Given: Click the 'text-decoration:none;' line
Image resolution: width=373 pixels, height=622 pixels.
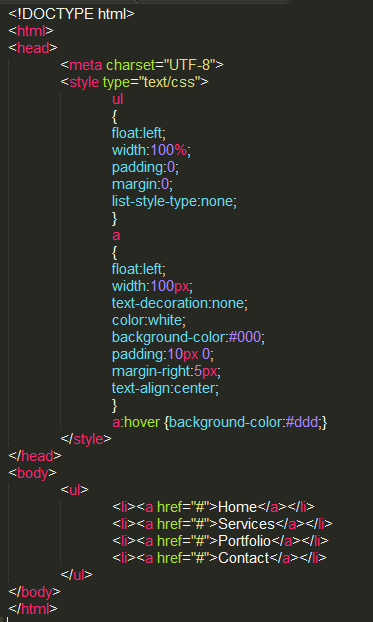Looking at the screenshot, I should tap(180, 303).
